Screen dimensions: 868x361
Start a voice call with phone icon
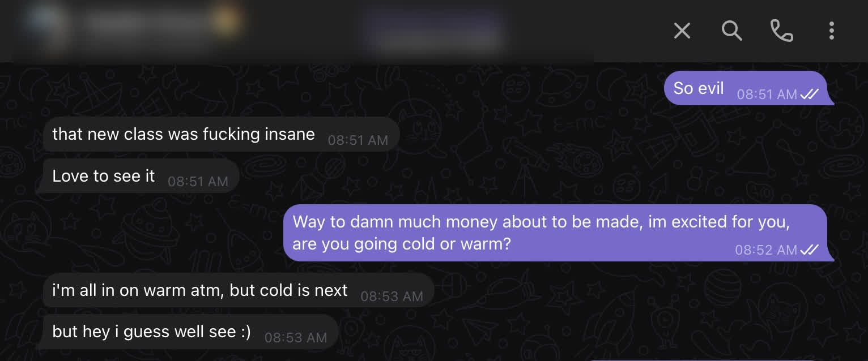(x=782, y=31)
